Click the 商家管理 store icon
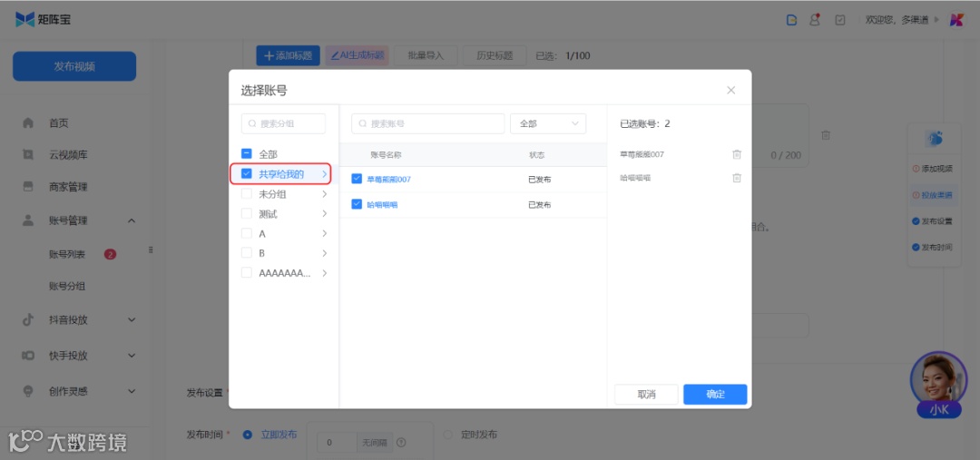Viewport: 980px width, 460px height. (28, 186)
